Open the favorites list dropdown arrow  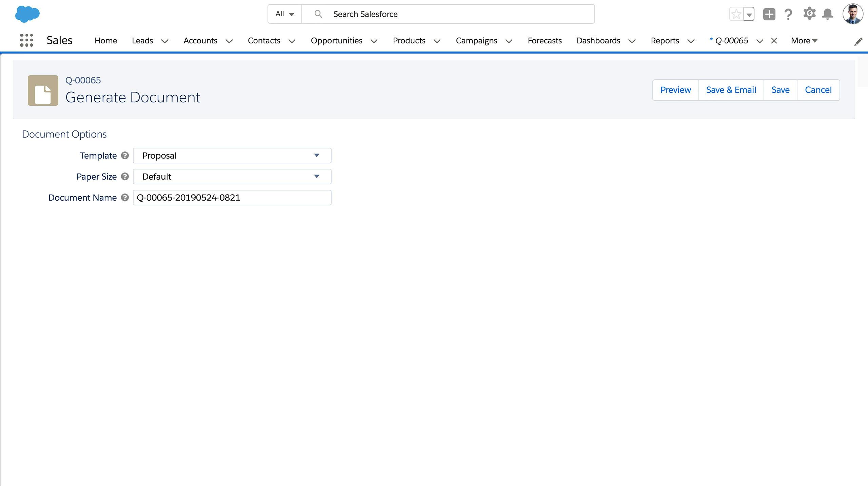click(x=749, y=14)
